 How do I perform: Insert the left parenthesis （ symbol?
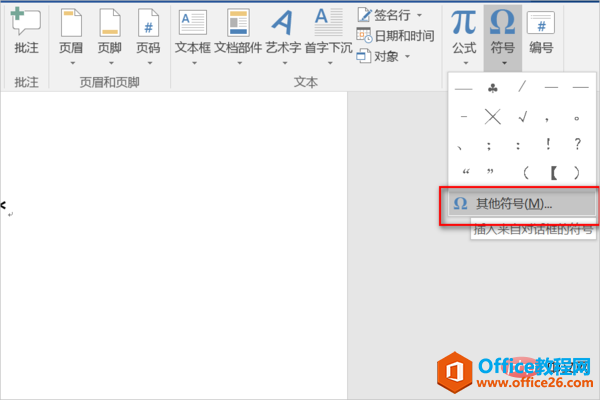coord(526,173)
